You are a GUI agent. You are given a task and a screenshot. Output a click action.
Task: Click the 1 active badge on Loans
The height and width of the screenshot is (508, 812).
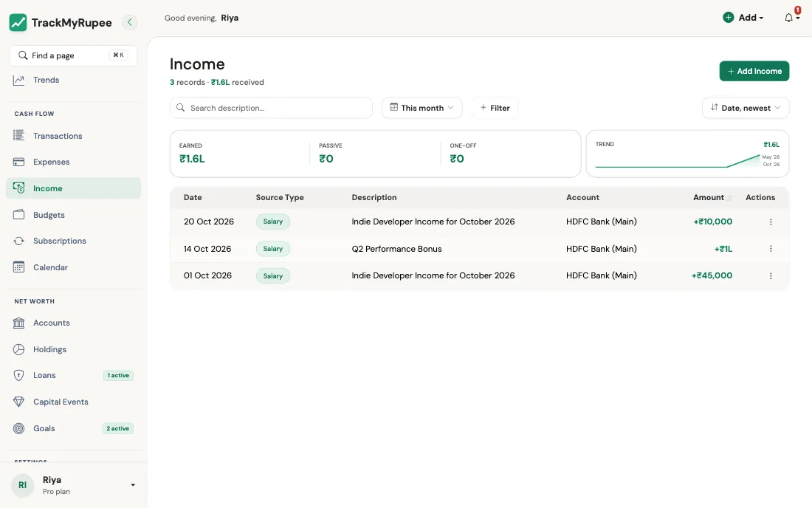click(118, 375)
